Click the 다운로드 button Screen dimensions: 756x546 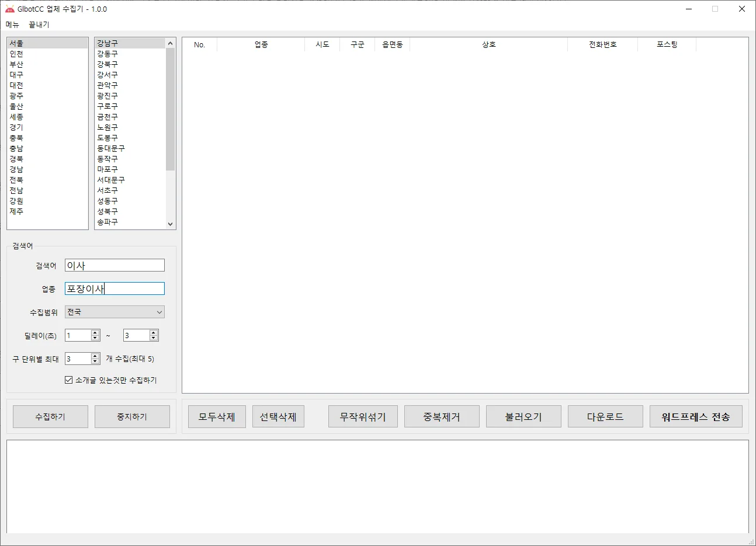pyautogui.click(x=605, y=417)
